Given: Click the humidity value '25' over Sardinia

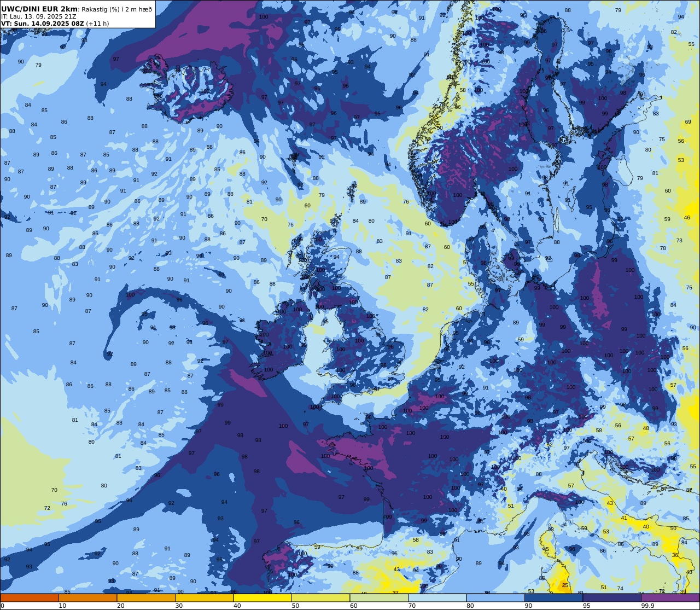Looking at the screenshot, I should [565, 585].
